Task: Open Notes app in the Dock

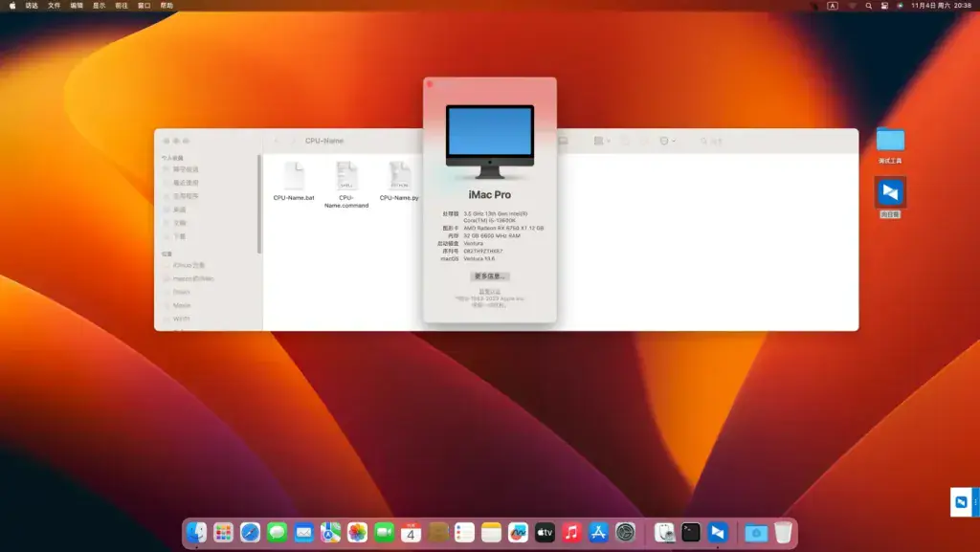Action: tap(491, 533)
